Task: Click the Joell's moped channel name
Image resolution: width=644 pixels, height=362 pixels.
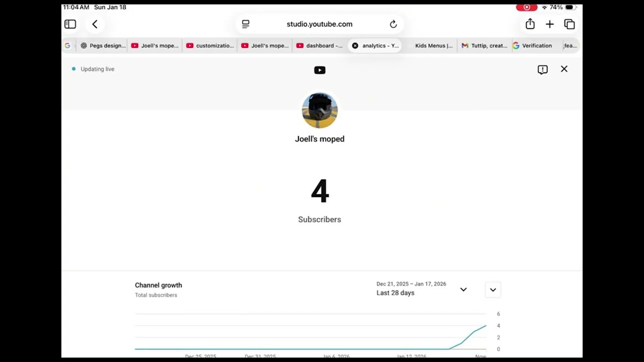Action: [319, 139]
